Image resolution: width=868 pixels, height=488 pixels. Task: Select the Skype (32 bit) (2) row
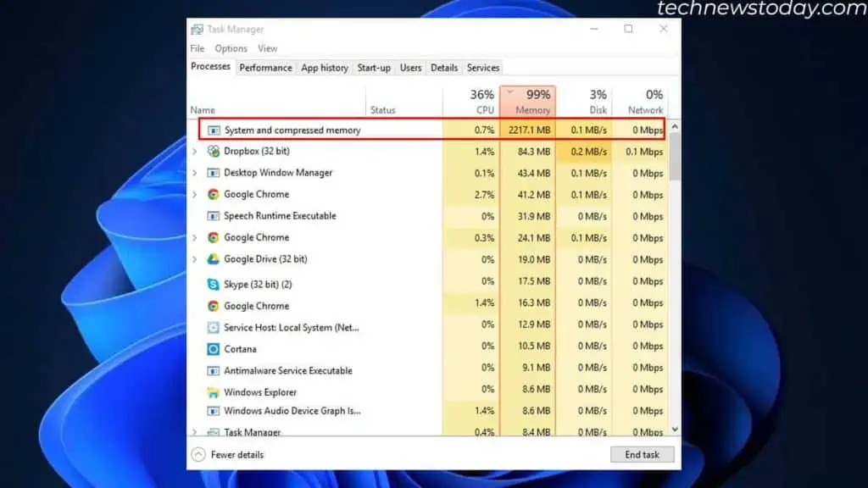427,285
